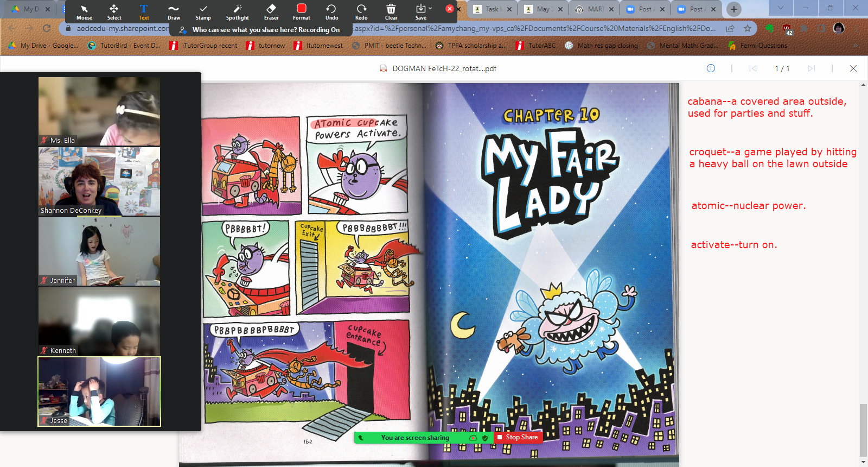Share this page icon in address bar
This screenshot has width=868, height=467.
pos(730,28)
